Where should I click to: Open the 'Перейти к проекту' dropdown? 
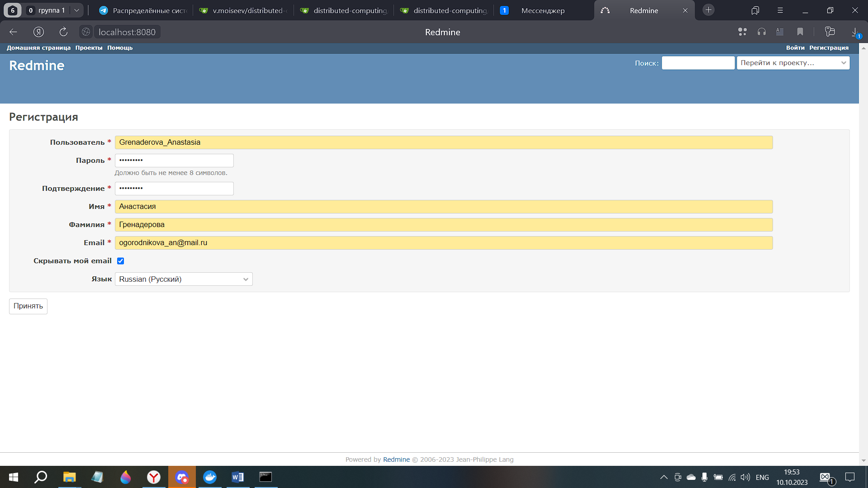[x=792, y=63]
